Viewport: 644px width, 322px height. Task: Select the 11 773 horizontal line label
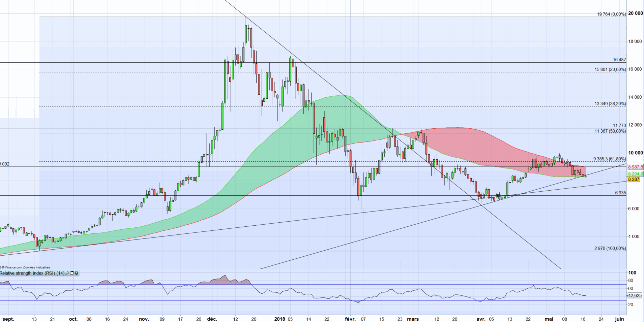(x=619, y=125)
